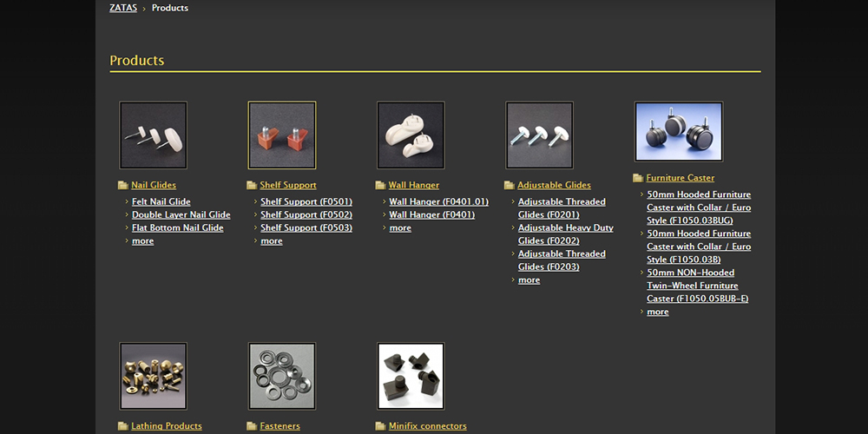
Task: Open the ZATAS breadcrumb link
Action: 123,8
